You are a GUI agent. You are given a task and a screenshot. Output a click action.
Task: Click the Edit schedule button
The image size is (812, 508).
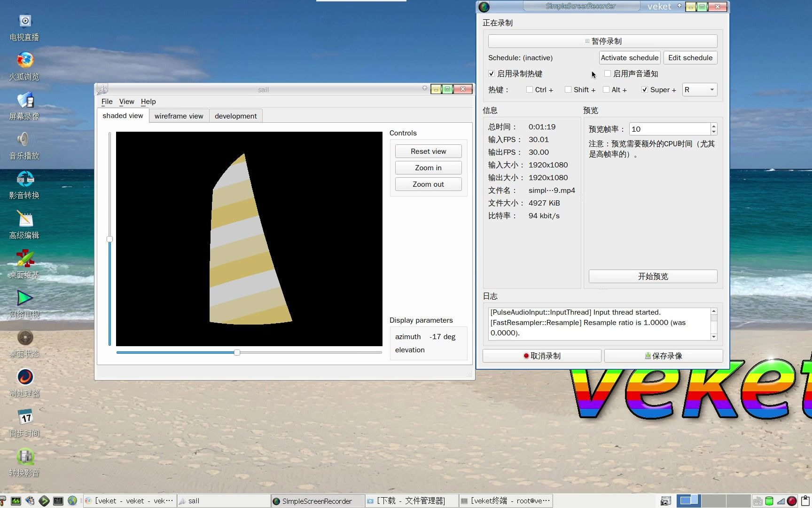pyautogui.click(x=690, y=58)
